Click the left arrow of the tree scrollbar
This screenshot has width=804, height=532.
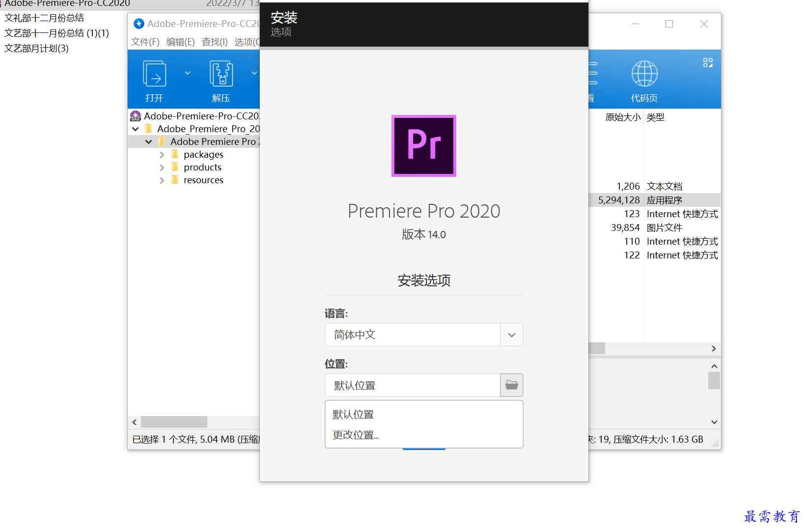pos(135,422)
